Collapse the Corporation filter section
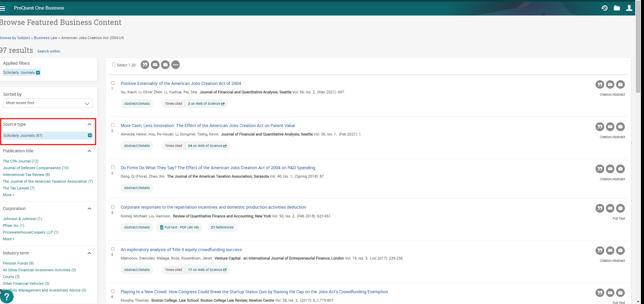Screen dimensions: 644x304 click(x=89, y=209)
